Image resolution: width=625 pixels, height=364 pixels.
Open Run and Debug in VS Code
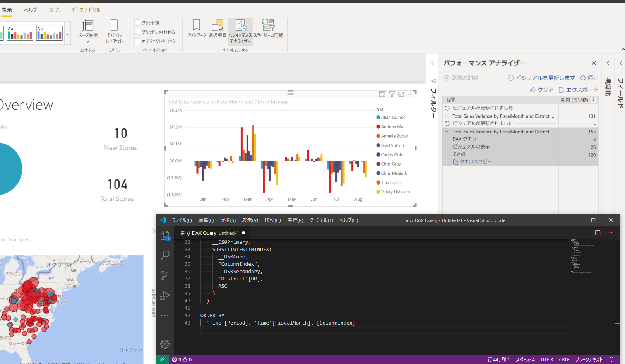point(165,296)
